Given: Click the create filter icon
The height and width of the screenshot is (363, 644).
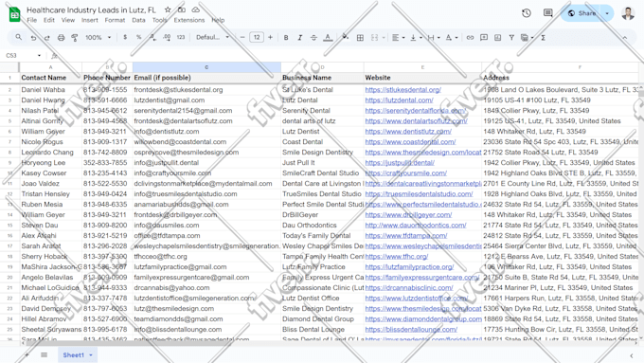Looking at the screenshot, I should (x=511, y=37).
